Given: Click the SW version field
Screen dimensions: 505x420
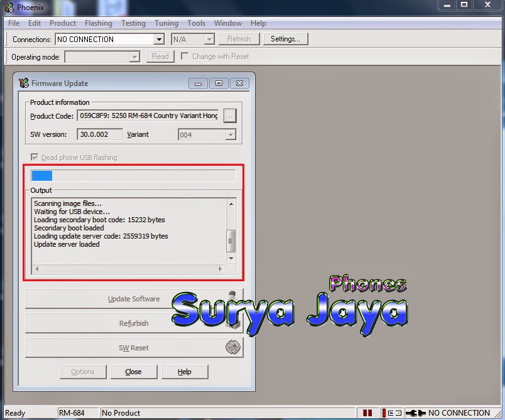Looking at the screenshot, I should (100, 134).
